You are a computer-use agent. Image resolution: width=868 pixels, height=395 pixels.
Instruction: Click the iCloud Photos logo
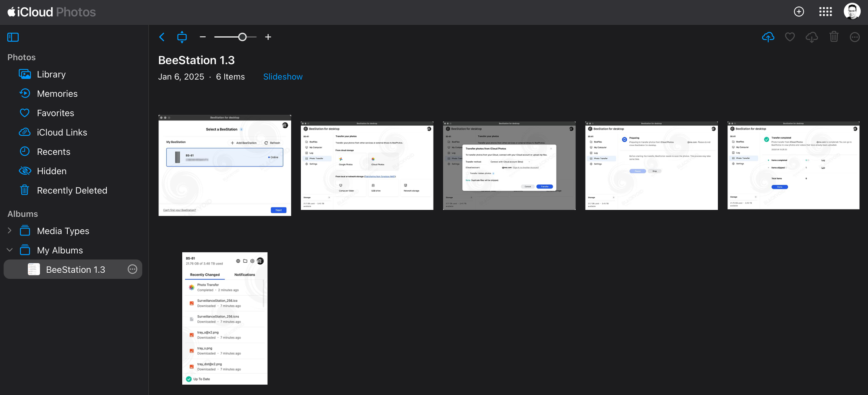[52, 12]
